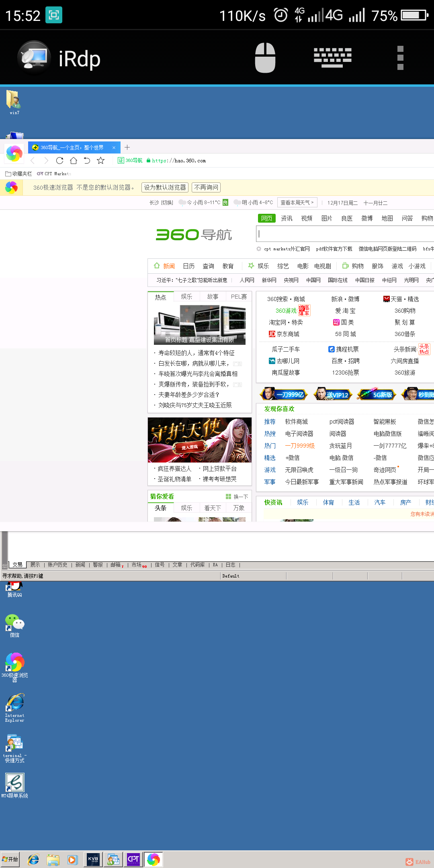Open the MT4跟单系统 desktop shortcut
The height and width of the screenshot is (868, 434).
point(14,786)
